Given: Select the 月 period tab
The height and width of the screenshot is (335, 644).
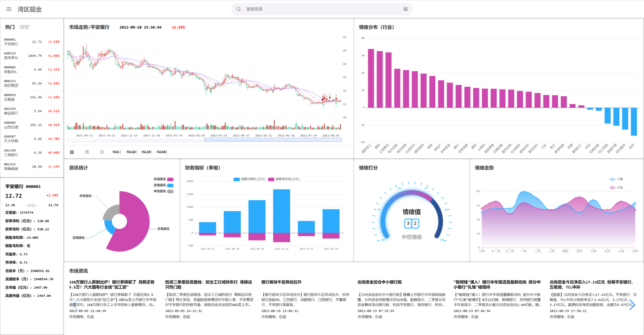Looking at the screenshot, I should point(102,152).
